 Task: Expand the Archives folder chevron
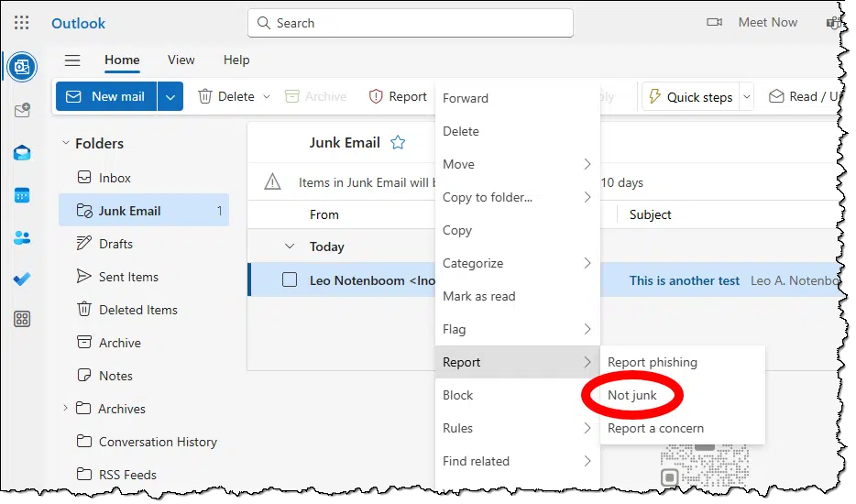point(65,408)
